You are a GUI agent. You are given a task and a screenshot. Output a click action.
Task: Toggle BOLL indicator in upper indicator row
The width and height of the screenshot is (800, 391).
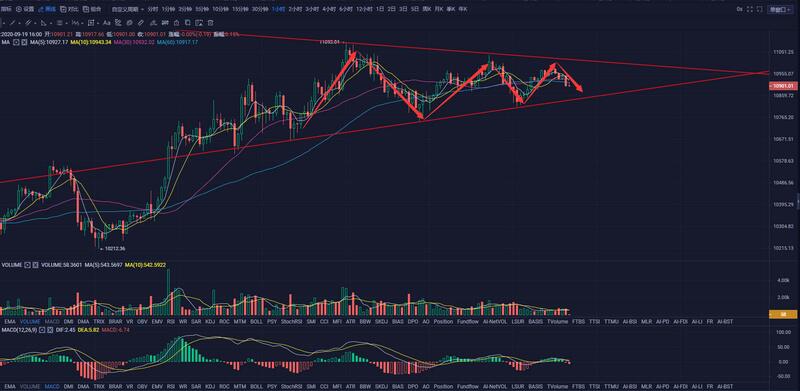click(x=256, y=322)
